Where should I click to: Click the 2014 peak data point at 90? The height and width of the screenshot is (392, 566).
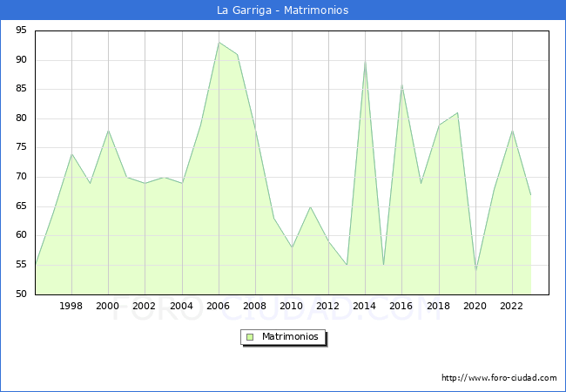pyautogui.click(x=366, y=61)
